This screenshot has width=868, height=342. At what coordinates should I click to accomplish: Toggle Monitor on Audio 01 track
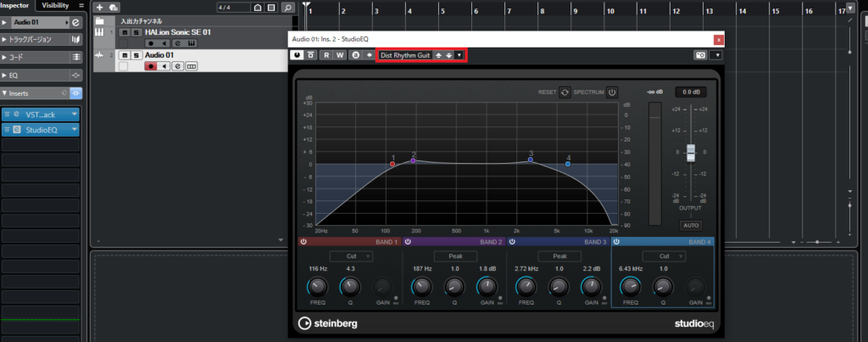[x=164, y=66]
